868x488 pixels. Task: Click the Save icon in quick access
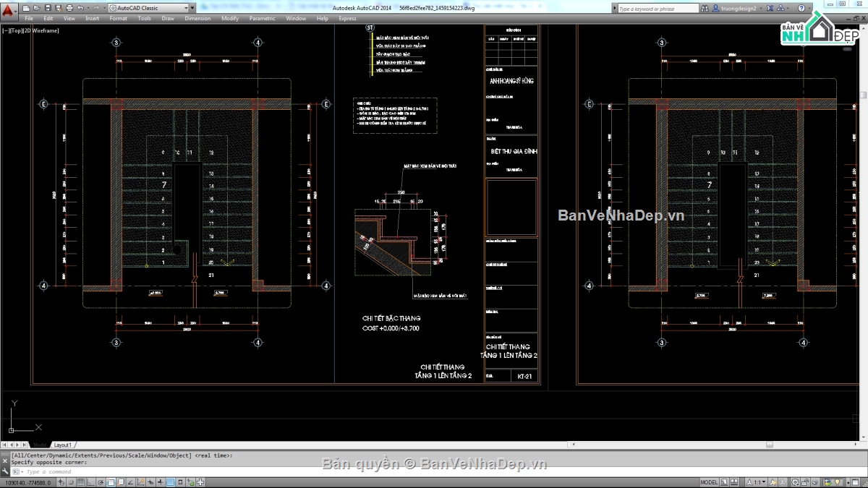(46, 8)
